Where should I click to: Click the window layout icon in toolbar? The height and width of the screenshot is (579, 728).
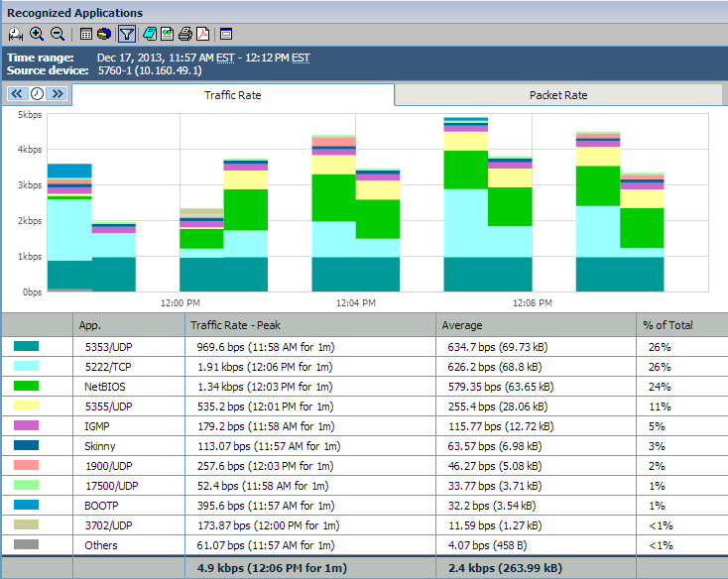click(x=226, y=34)
